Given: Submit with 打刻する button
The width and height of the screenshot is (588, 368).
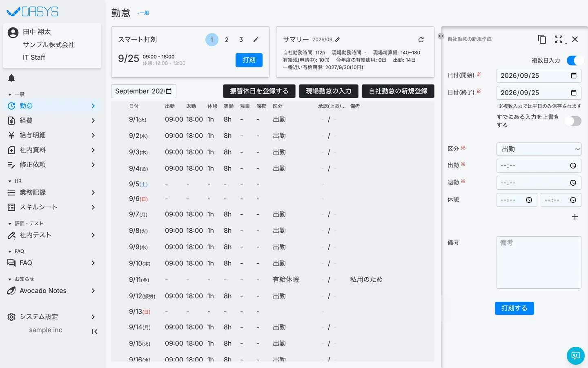Looking at the screenshot, I should 514,308.
